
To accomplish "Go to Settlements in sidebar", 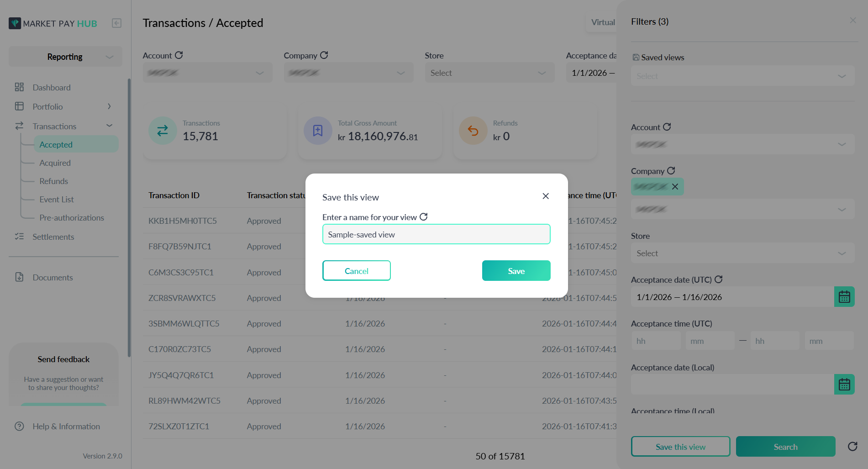I will (x=53, y=237).
